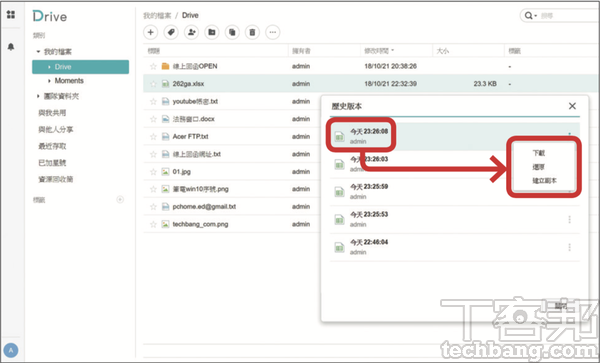Open the main menu grid icon

11,15
